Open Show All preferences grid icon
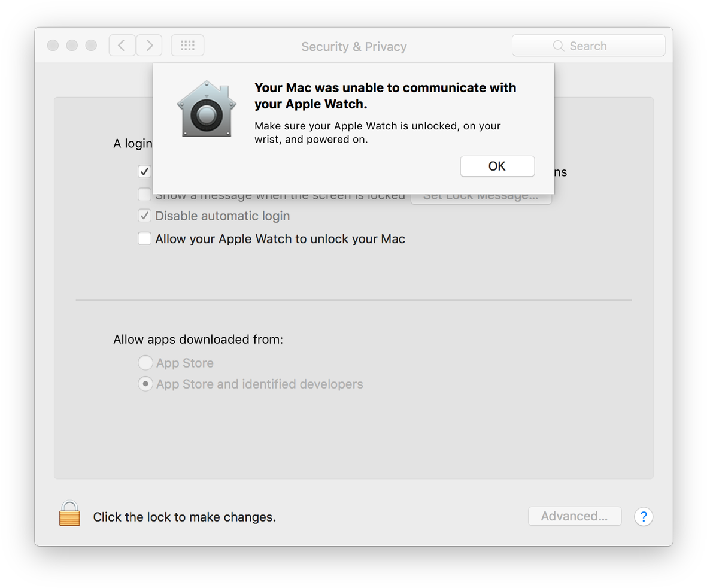Image resolution: width=707 pixels, height=588 pixels. click(x=187, y=45)
